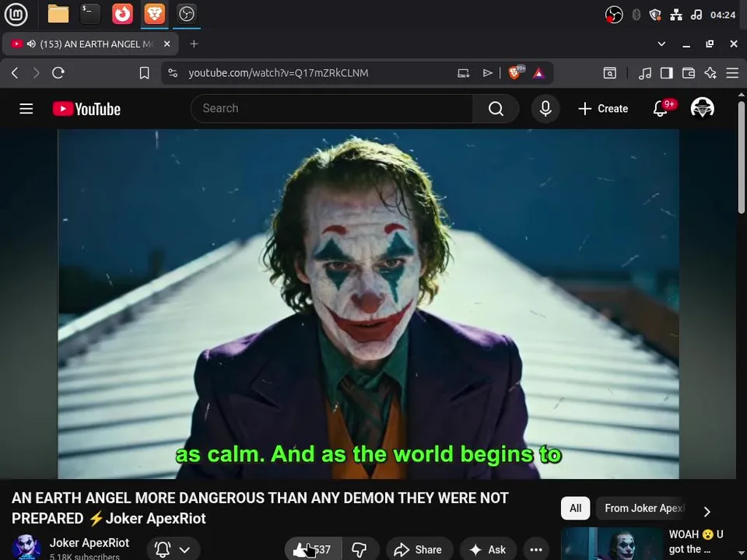Open the security shield tray icon

[x=655, y=15]
